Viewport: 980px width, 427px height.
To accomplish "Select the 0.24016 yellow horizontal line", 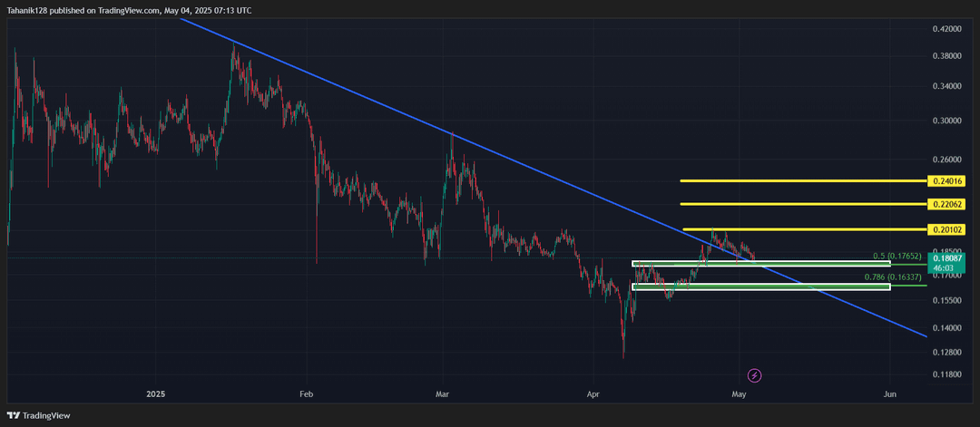I will pyautogui.click(x=803, y=181).
